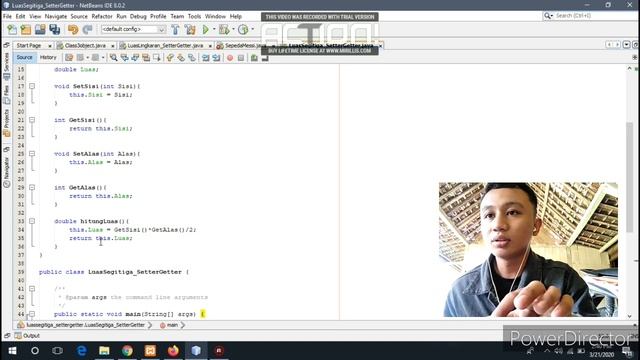Click the Debug Project toolbar icon
This screenshot has width=640, height=360.
tap(224, 29)
